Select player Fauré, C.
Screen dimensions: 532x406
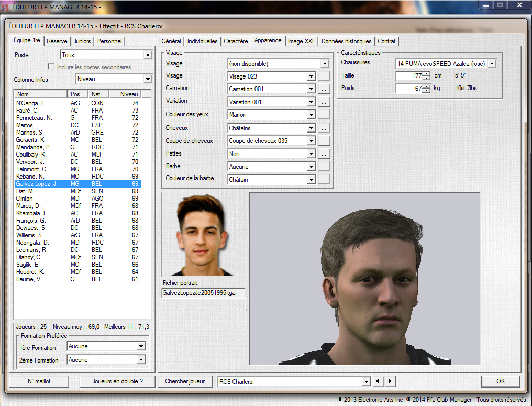pyautogui.click(x=77, y=111)
